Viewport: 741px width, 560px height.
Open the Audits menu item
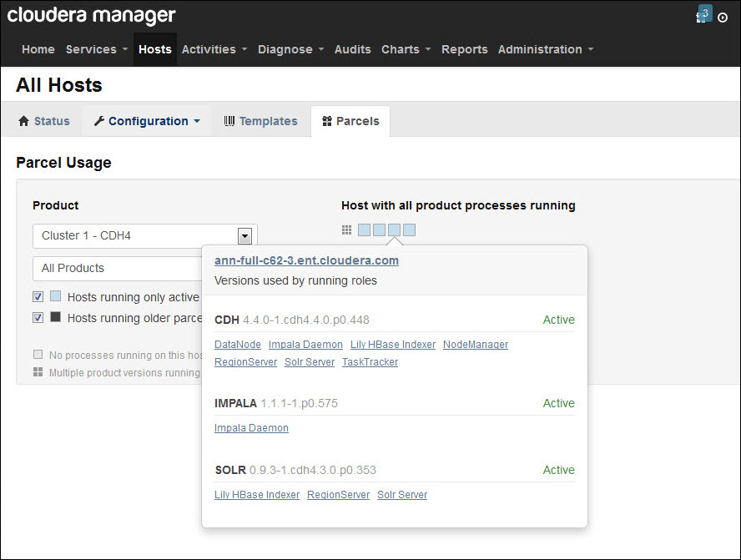[x=352, y=49]
